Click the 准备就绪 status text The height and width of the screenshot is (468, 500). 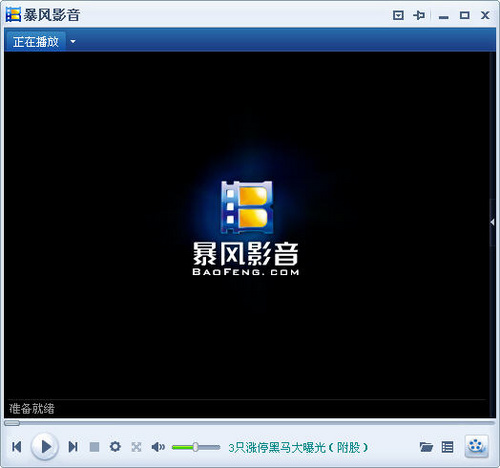[32, 408]
